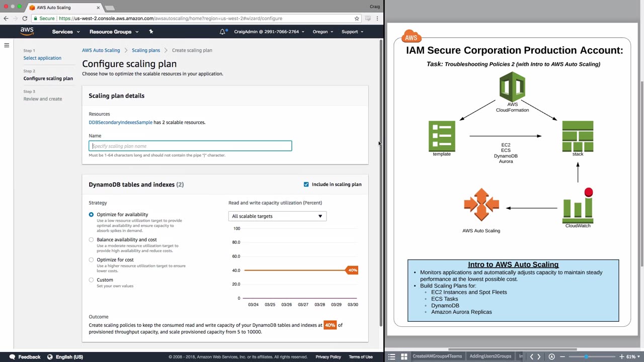
Task: Click the 40% utilization target marker
Action: pos(352,270)
